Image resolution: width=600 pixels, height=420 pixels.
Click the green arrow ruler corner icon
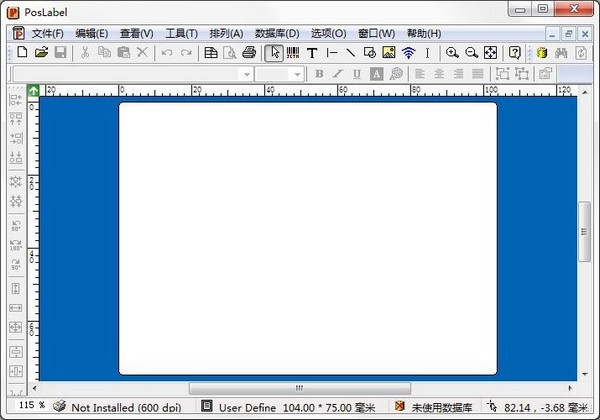34,91
